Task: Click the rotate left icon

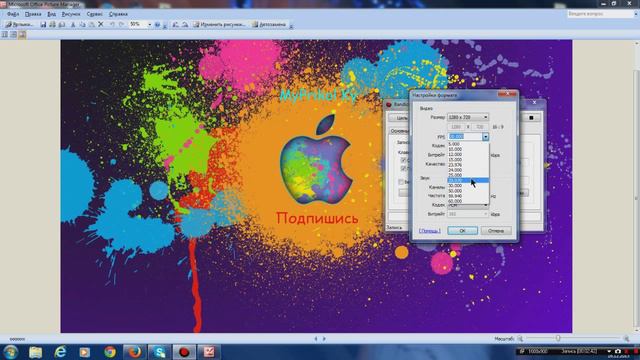Action: point(176,24)
